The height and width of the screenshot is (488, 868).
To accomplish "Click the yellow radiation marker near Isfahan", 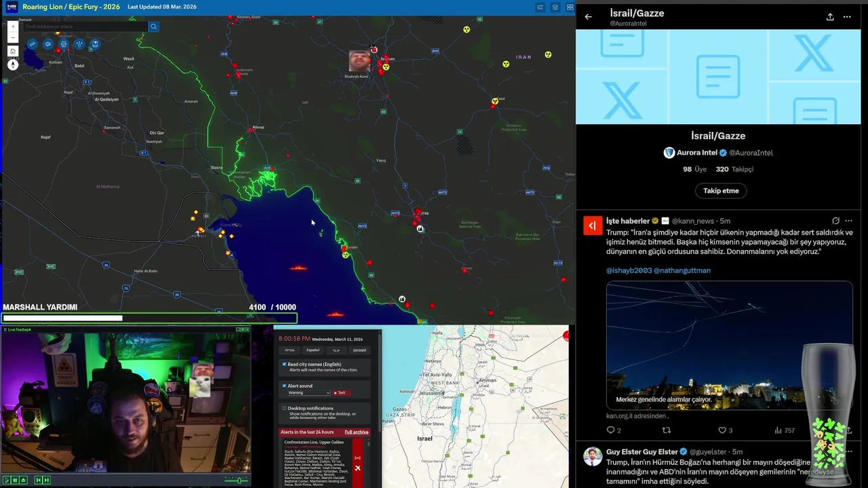I will pyautogui.click(x=386, y=67).
